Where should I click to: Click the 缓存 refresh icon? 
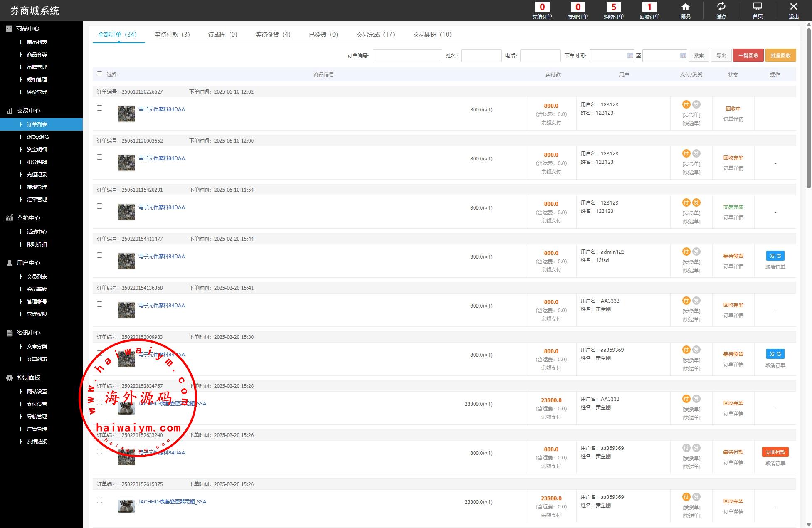click(721, 7)
